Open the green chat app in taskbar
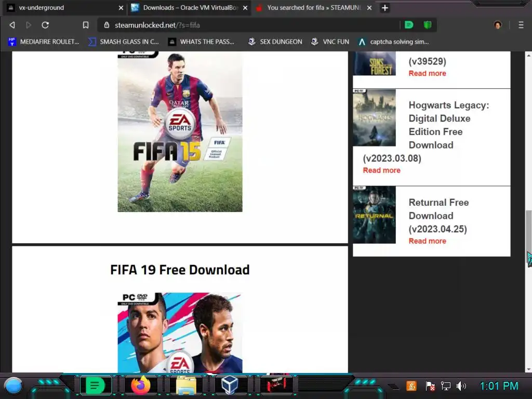The height and width of the screenshot is (399, 532). 96,386
